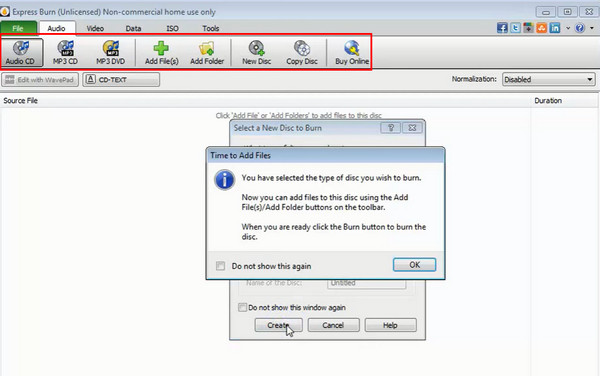This screenshot has width=600, height=376.
Task: Share via the Twitter icon
Action: (x=515, y=28)
